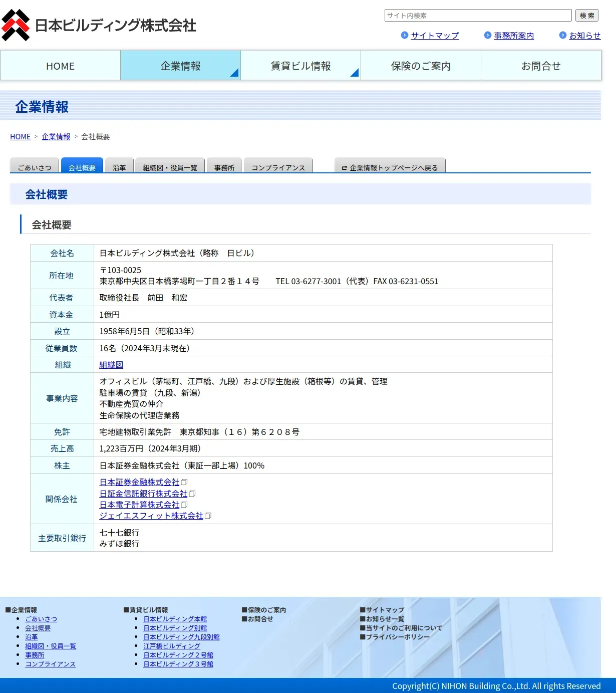Click the 日本ビルディング company logo icon
Image resolution: width=616 pixels, height=693 pixels.
coord(16,25)
